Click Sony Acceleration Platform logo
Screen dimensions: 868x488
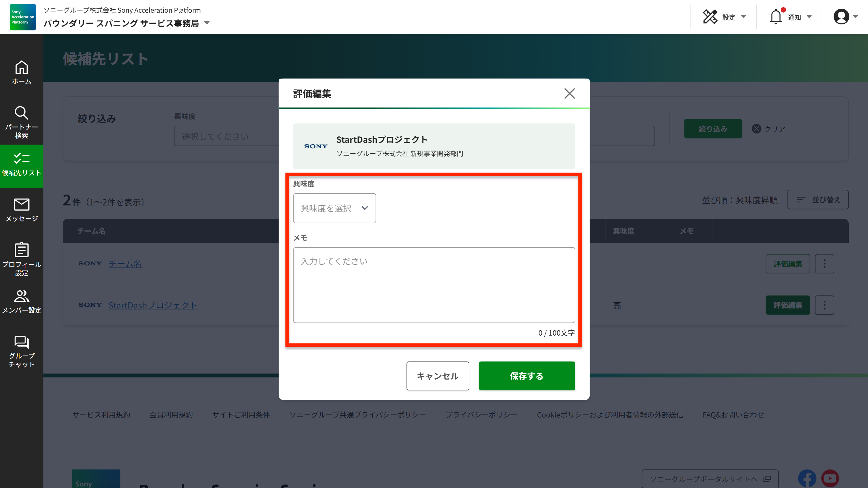pos(23,17)
